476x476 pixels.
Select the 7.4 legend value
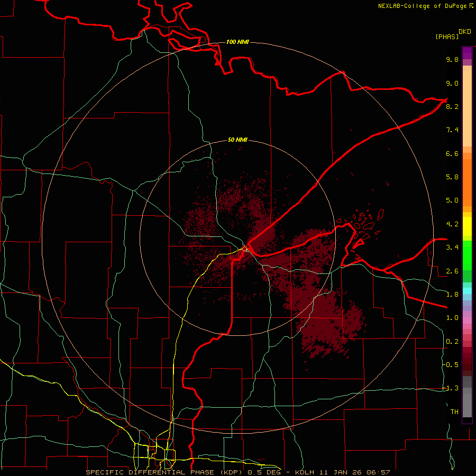(452, 130)
